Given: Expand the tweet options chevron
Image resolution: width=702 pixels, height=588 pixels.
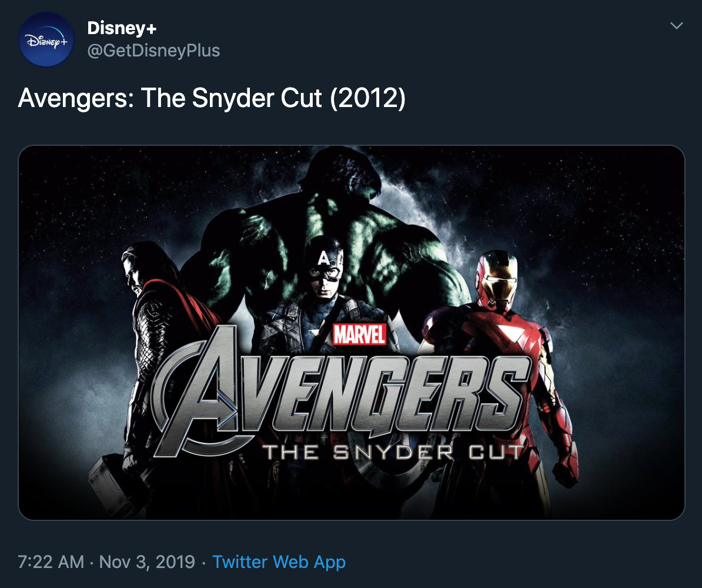Looking at the screenshot, I should 677,26.
